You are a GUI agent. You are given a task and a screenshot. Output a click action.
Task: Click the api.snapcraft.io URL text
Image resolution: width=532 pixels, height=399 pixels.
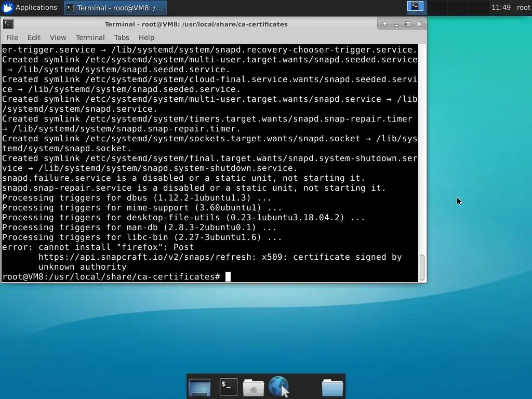tap(147, 257)
